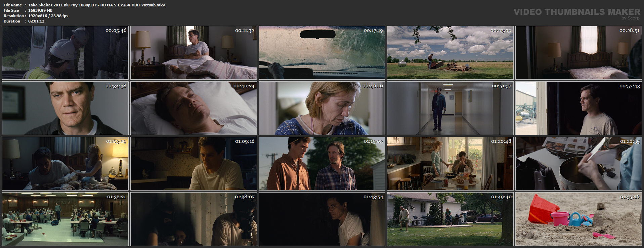The image size is (644, 248).
Task: Click the 01:49:40 timestamp label
Action: [502, 197]
